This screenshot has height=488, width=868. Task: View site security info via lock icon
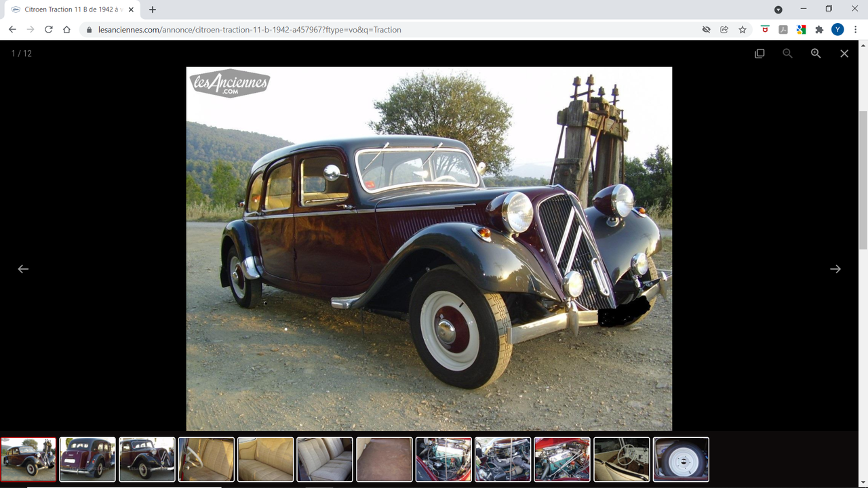point(89,30)
